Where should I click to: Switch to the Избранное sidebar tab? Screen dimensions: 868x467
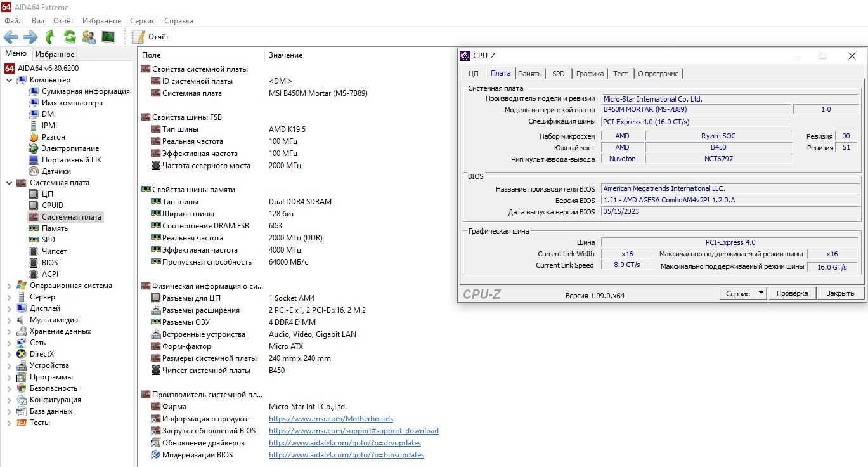pyautogui.click(x=55, y=55)
